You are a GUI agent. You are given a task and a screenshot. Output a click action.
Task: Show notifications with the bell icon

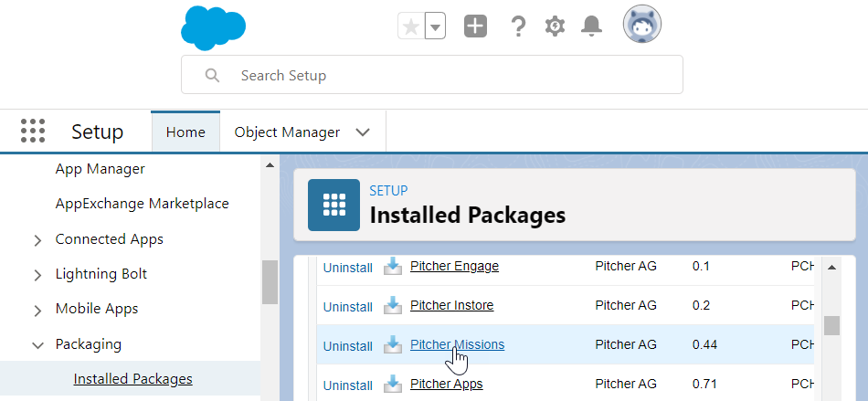pyautogui.click(x=592, y=26)
